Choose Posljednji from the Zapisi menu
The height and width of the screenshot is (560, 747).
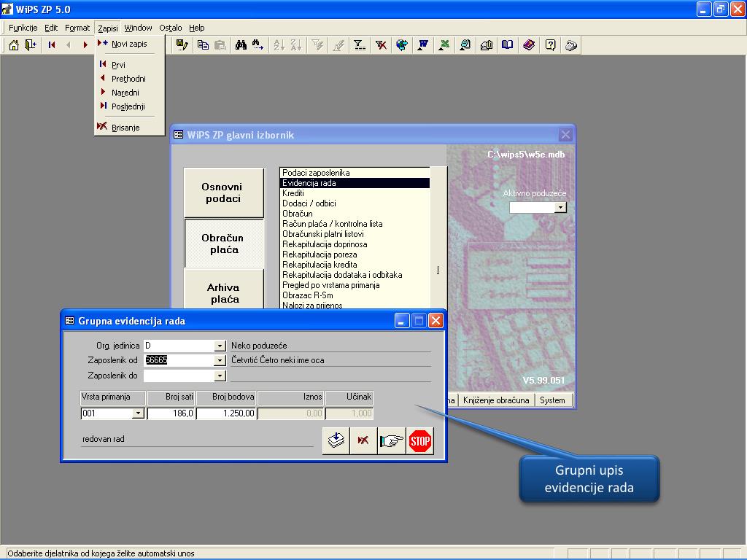pyautogui.click(x=130, y=106)
